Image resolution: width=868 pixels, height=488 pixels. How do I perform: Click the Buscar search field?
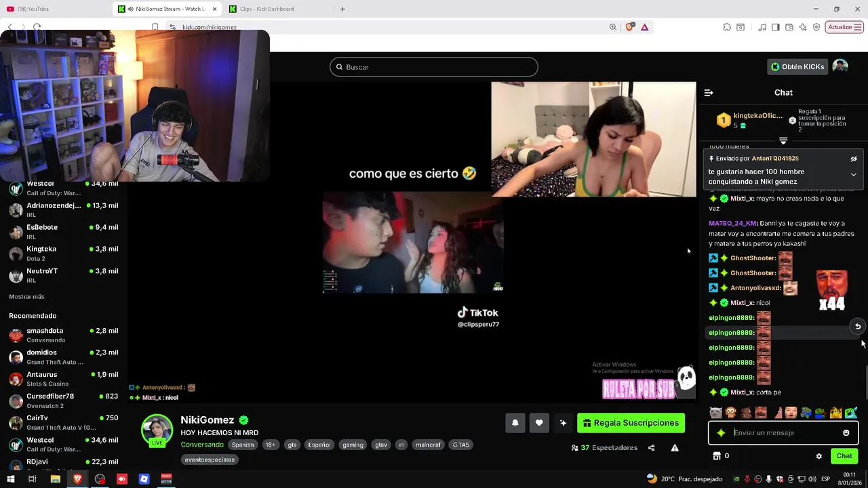click(x=434, y=67)
